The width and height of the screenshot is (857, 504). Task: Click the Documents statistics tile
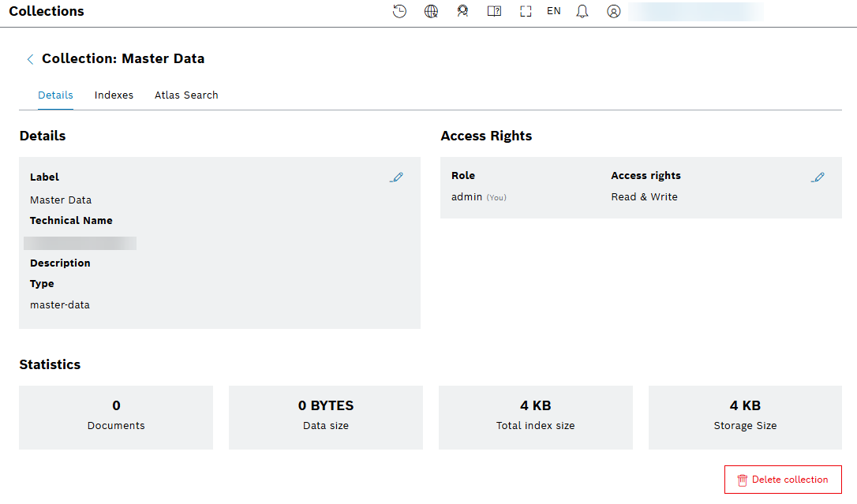[116, 417]
